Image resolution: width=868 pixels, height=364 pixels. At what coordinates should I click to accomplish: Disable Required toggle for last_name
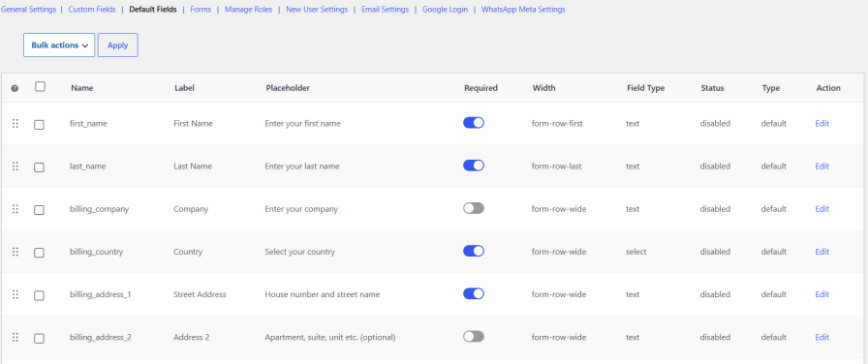point(474,166)
